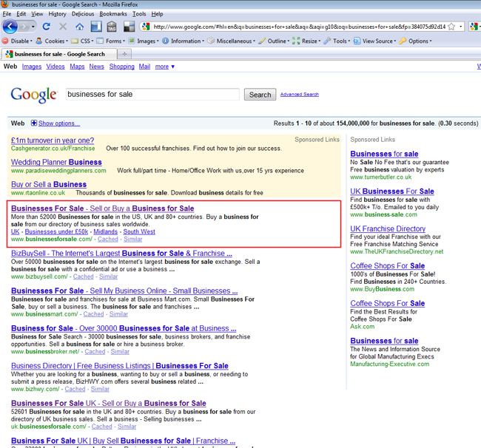Open Businesses under £50k sitelink
The height and width of the screenshot is (448, 481).
pos(56,231)
